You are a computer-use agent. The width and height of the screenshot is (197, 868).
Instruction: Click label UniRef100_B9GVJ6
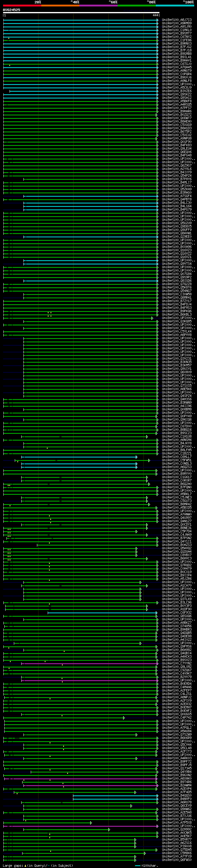pyautogui.click(x=177, y=78)
